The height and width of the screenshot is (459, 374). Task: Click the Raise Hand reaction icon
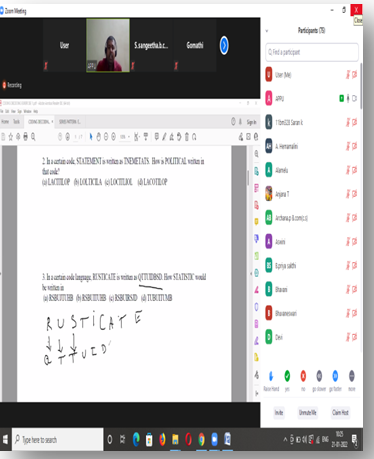pos(271,376)
